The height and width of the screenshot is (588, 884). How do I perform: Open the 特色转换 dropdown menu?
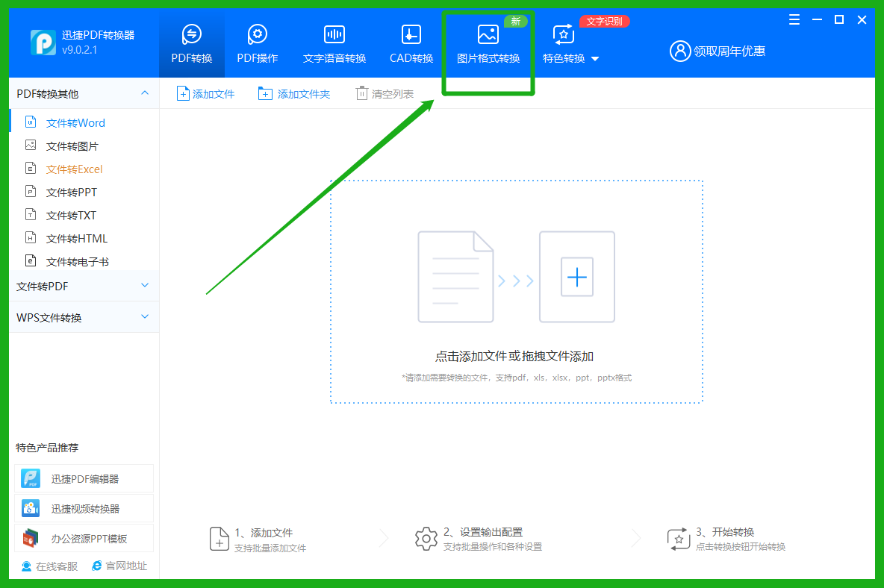pos(570,44)
